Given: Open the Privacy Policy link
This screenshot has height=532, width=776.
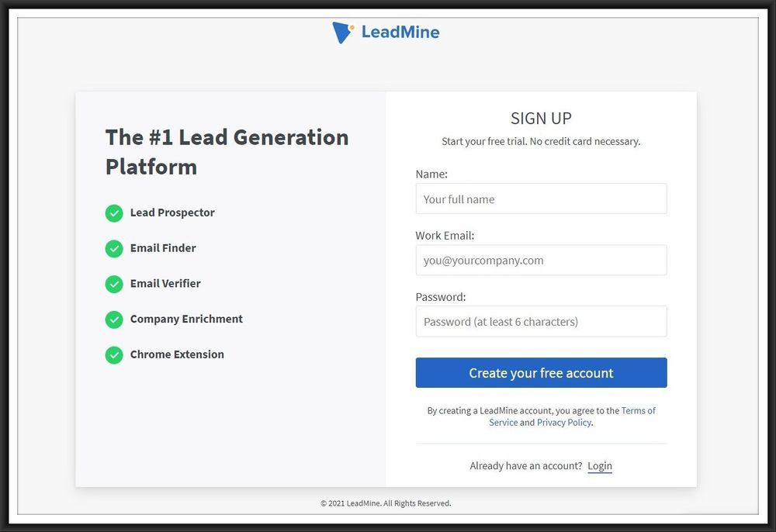Looking at the screenshot, I should tap(564, 422).
